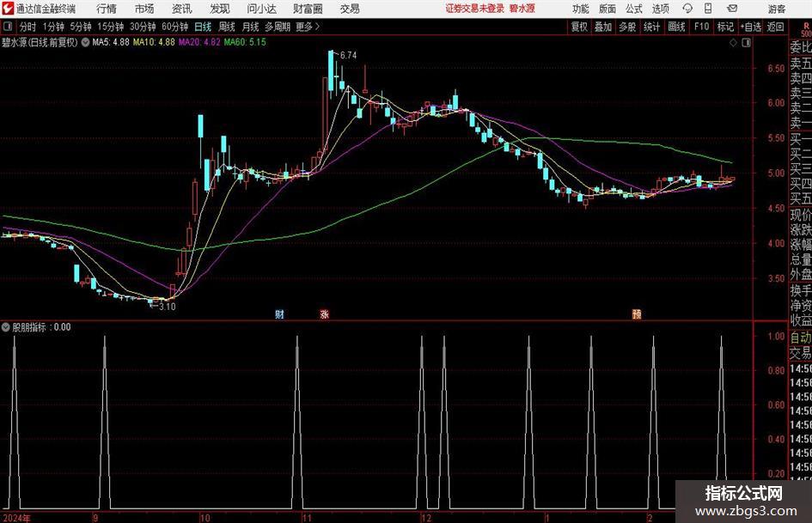This screenshot has width=812, height=523.
Task: Switch to 5分钟 period tab
Action: click(x=81, y=27)
